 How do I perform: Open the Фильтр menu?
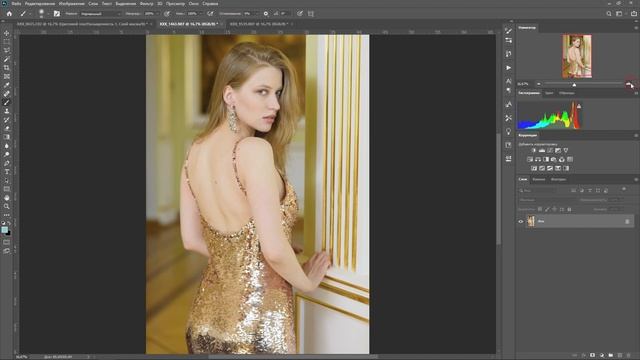tap(146, 3)
